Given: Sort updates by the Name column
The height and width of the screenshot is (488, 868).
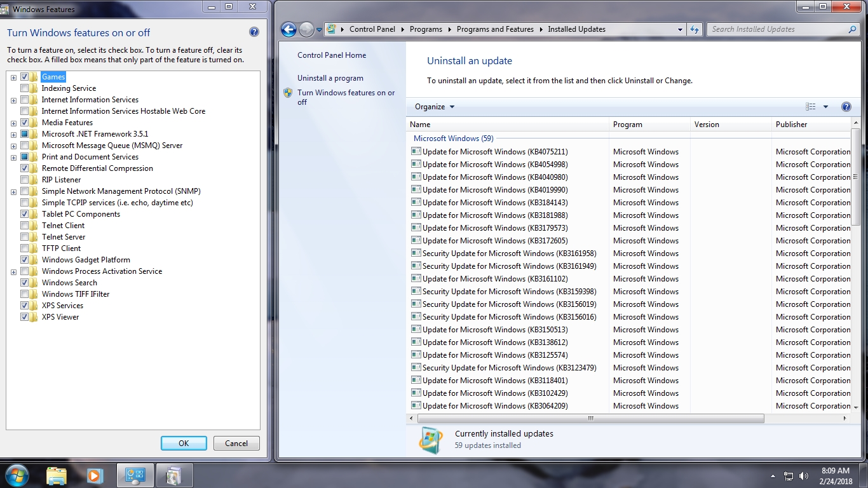Looking at the screenshot, I should pos(508,125).
